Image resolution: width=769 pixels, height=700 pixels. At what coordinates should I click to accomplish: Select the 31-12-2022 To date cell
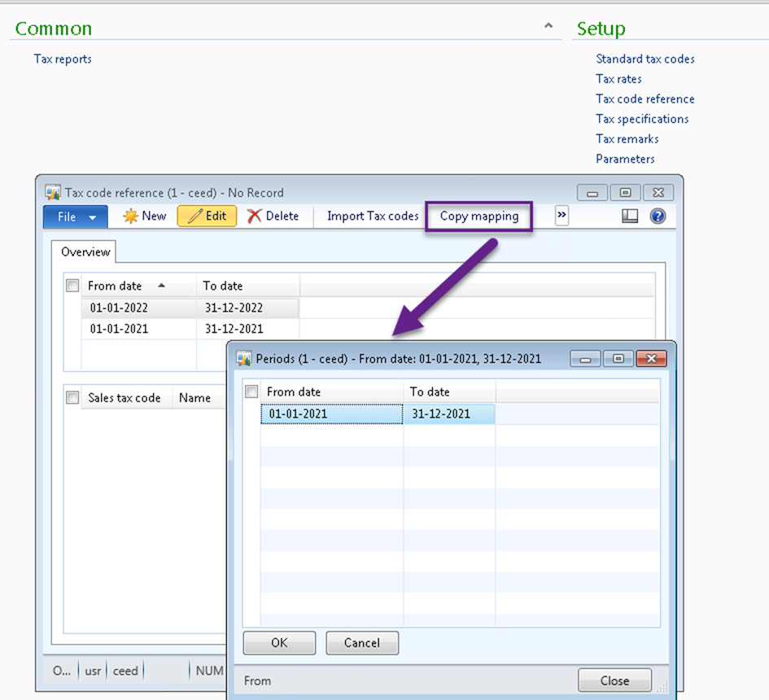tap(247, 308)
